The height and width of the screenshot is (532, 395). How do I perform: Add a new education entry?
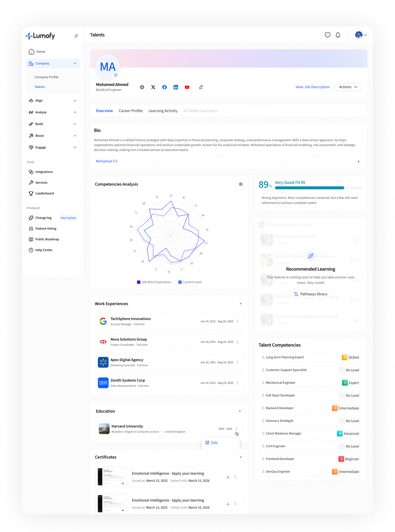click(240, 411)
